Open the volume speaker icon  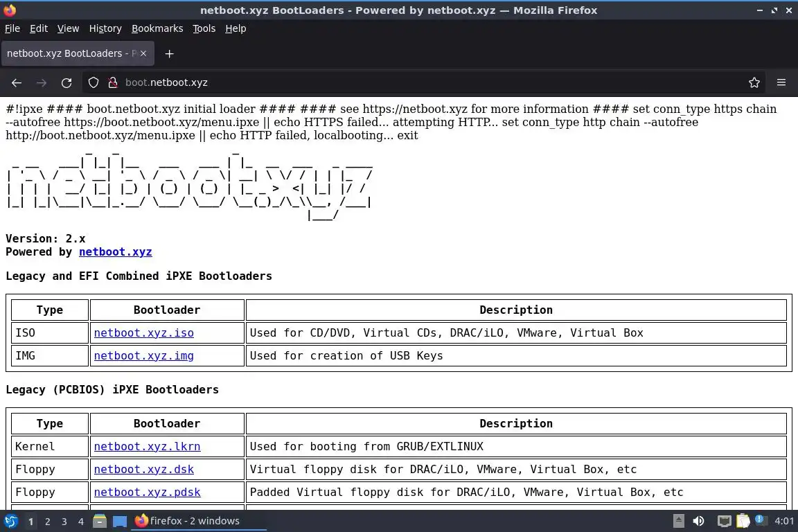point(699,521)
